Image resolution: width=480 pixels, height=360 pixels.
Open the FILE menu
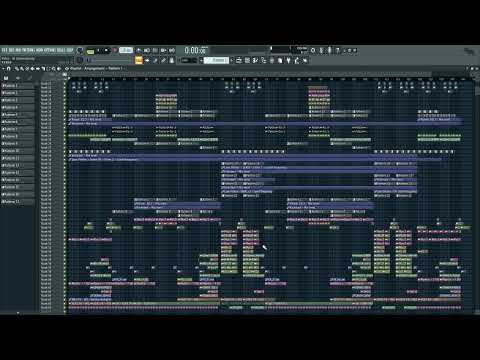[4, 50]
